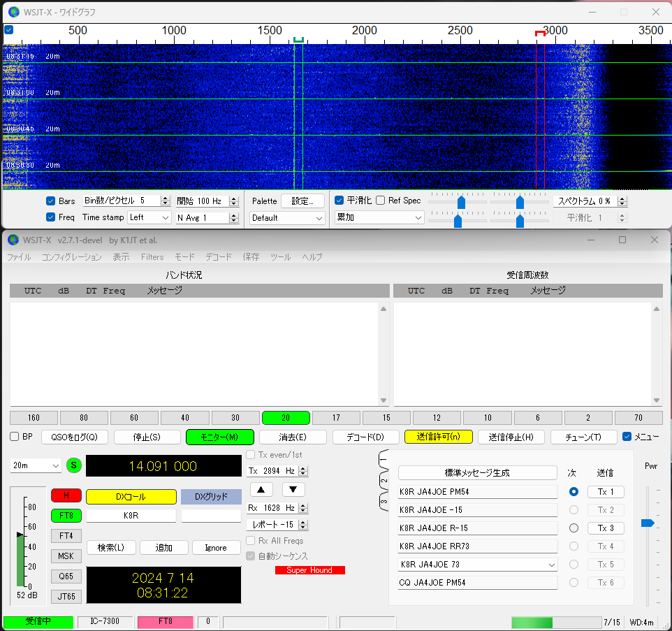Click the QSOをログ(Q) button

(75, 437)
